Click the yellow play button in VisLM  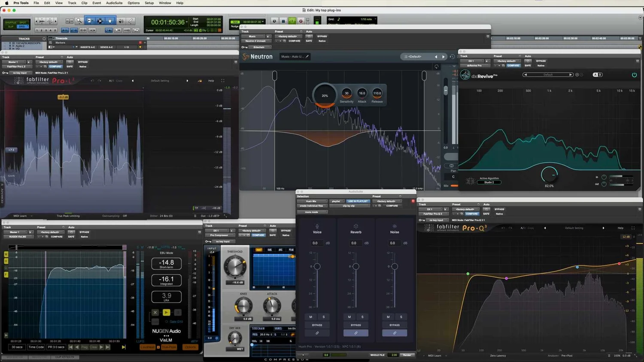point(166,312)
